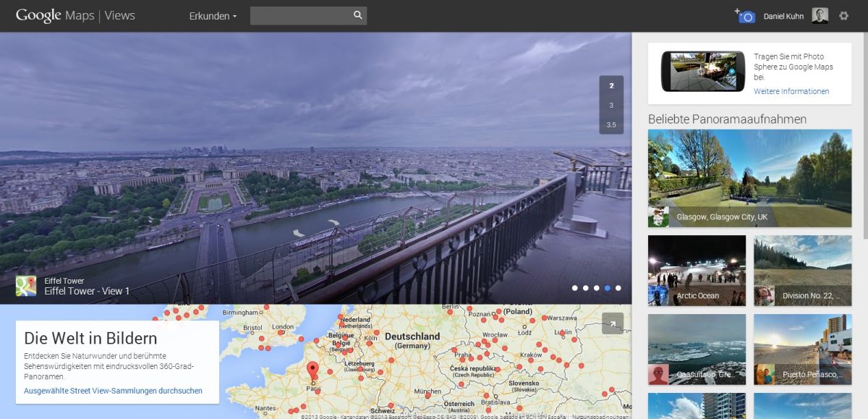Click the search magnifier icon
This screenshot has width=868, height=419.
pyautogui.click(x=357, y=15)
